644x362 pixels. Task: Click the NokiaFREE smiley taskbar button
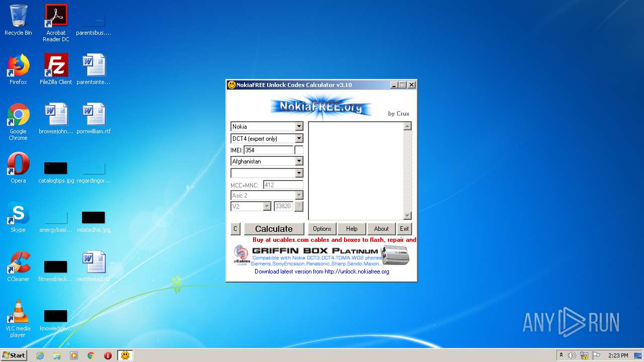tap(125, 355)
